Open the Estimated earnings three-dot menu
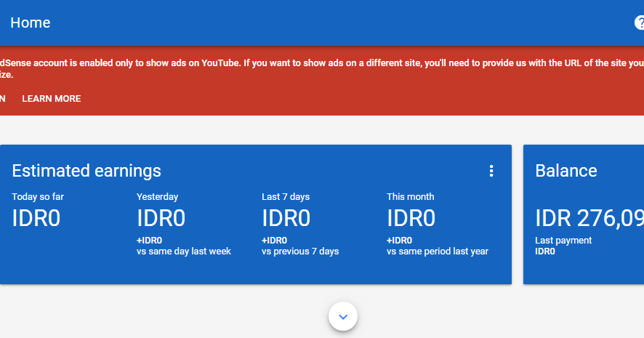Viewport: 644px width, 338px height. [491, 171]
